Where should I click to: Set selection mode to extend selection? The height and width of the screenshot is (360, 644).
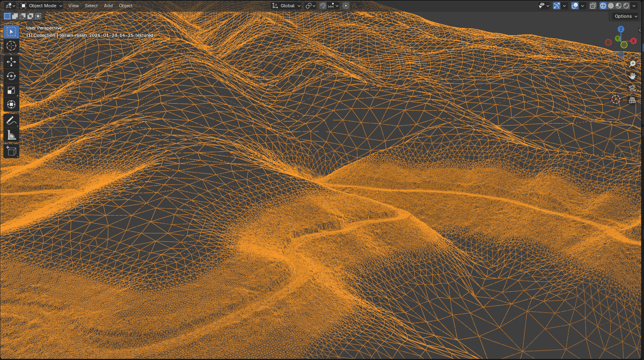click(15, 16)
